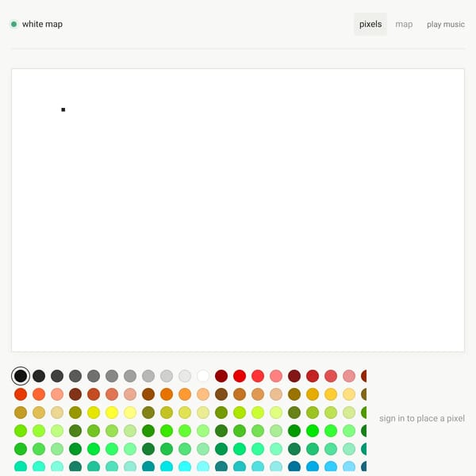Pick the red-orange swatch below black

point(21,394)
